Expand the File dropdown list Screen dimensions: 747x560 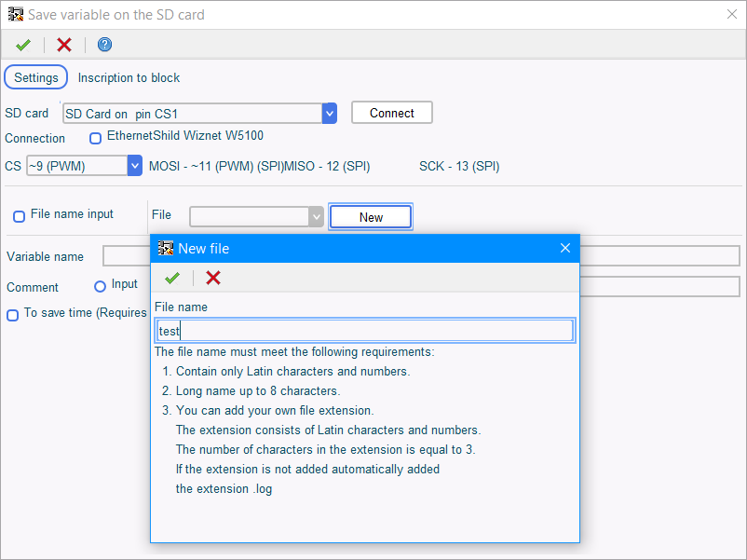click(x=316, y=217)
